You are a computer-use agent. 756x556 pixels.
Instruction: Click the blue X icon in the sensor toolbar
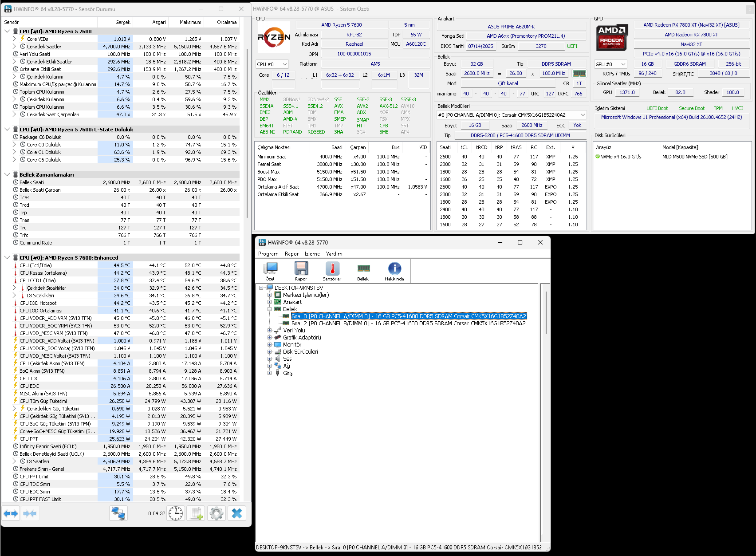[x=237, y=513]
